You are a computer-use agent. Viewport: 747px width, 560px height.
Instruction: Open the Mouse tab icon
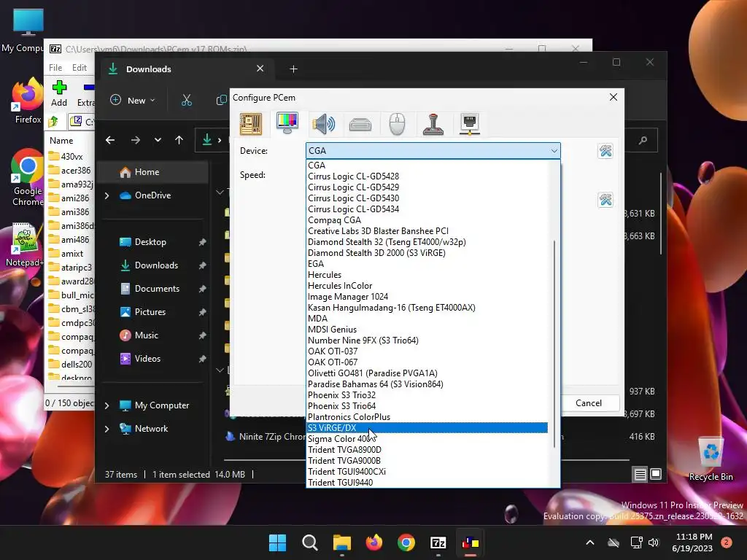tap(397, 124)
